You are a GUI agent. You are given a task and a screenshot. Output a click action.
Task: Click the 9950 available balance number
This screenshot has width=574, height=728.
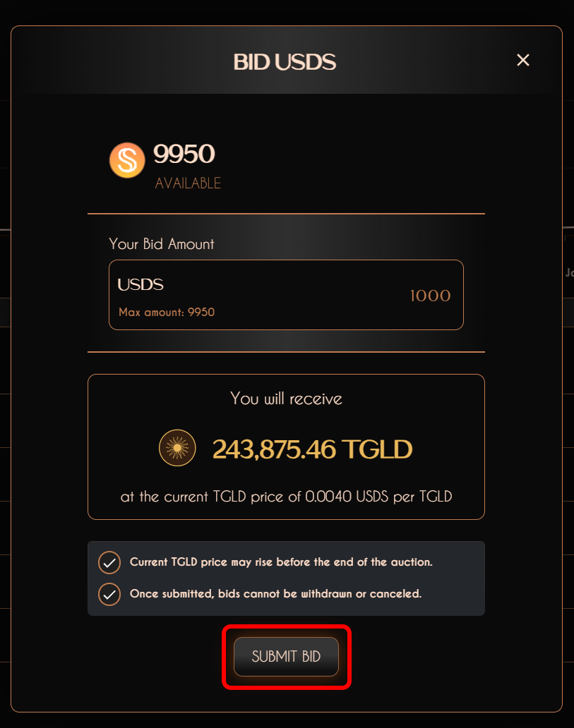tap(184, 154)
